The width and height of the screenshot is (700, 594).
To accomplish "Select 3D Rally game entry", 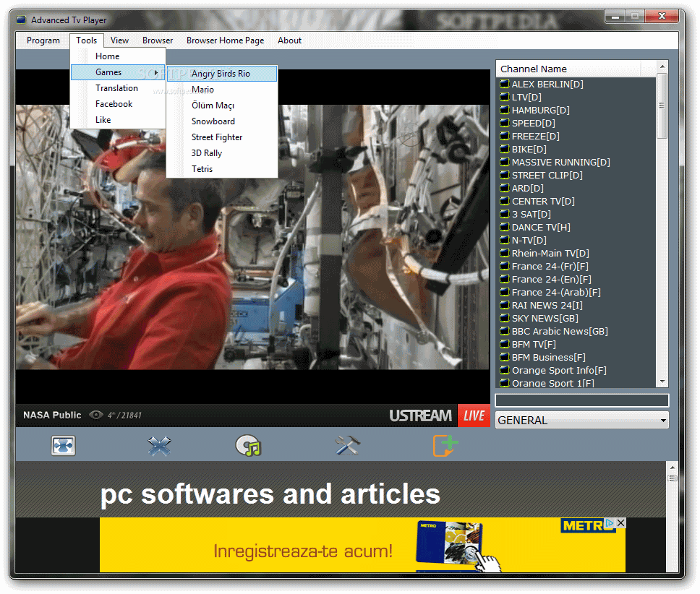I will tap(222, 153).
